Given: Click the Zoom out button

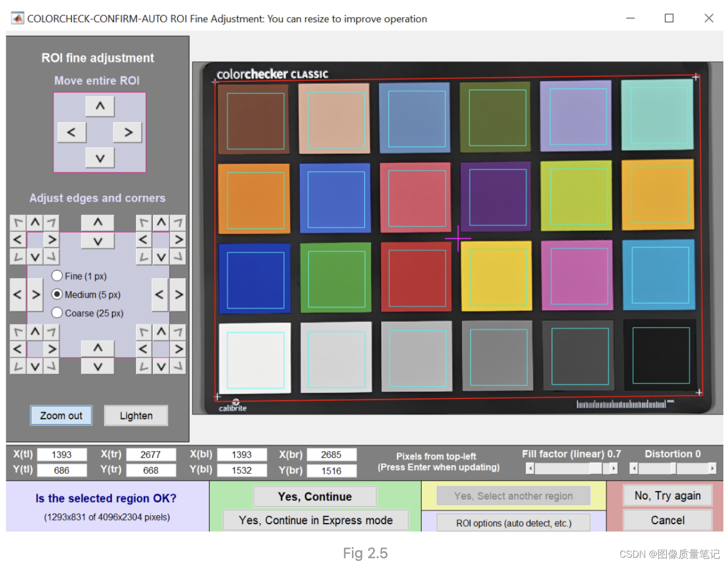Looking at the screenshot, I should tap(61, 416).
